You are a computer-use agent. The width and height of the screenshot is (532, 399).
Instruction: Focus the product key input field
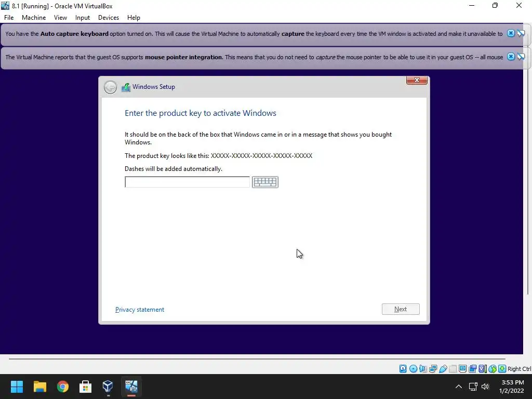click(187, 182)
